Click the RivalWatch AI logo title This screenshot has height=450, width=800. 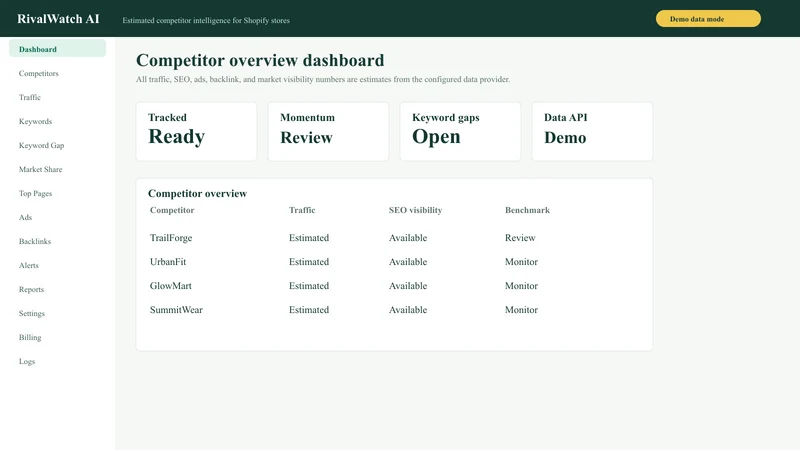coord(58,19)
